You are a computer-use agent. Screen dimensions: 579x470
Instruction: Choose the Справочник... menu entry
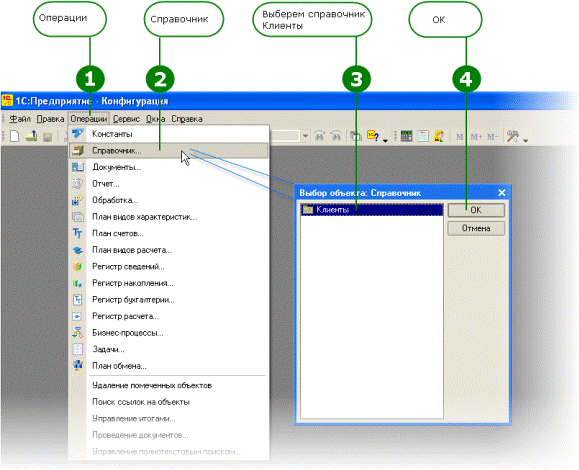tap(169, 151)
